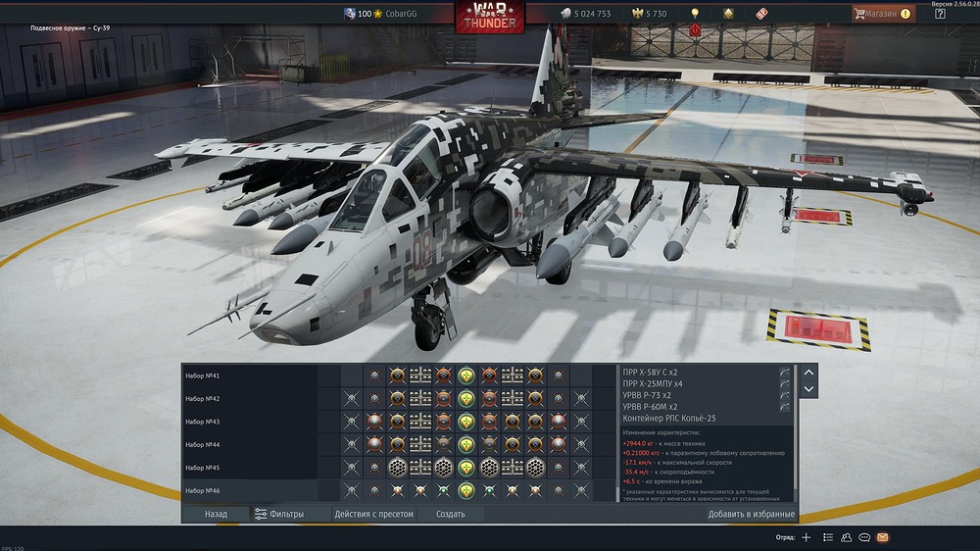Viewport: 980px width, 551px height.
Task: Click the leftmost wingtip slot in Набор №46
Action: click(351, 491)
